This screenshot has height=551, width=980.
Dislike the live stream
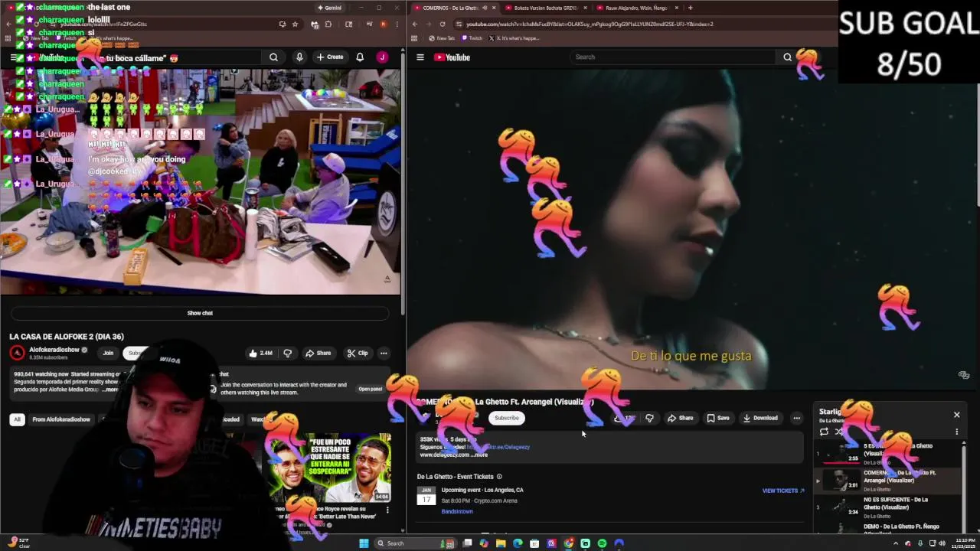coord(287,353)
